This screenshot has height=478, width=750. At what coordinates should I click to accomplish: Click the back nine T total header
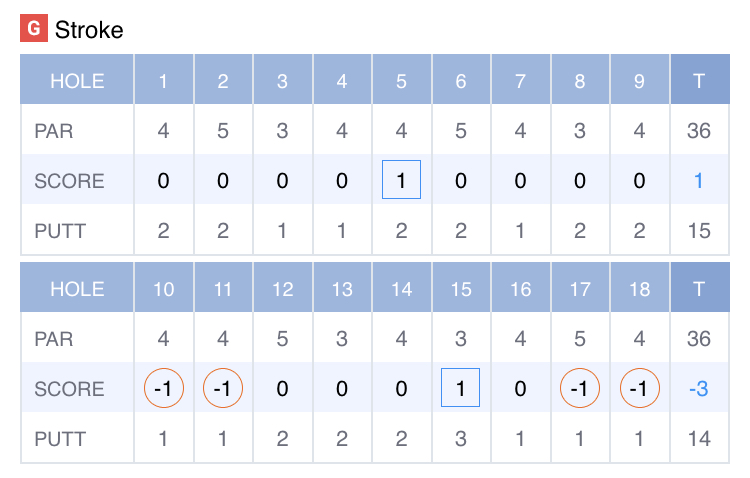point(699,289)
